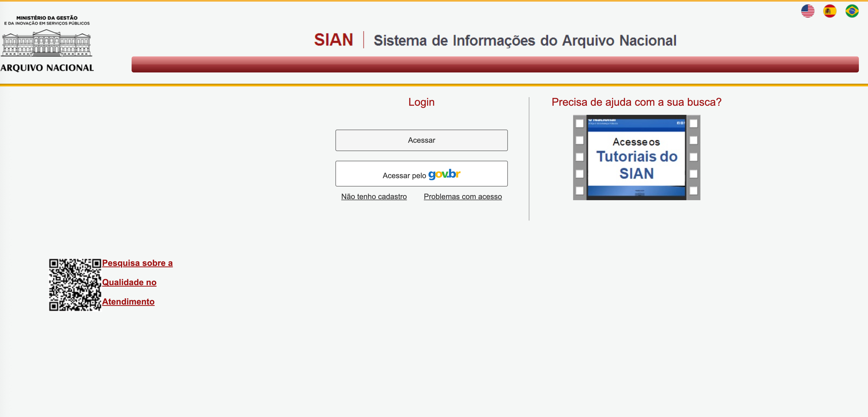Click the 'Atendimento' link line
This screenshot has width=868, height=417.
pos(128,302)
